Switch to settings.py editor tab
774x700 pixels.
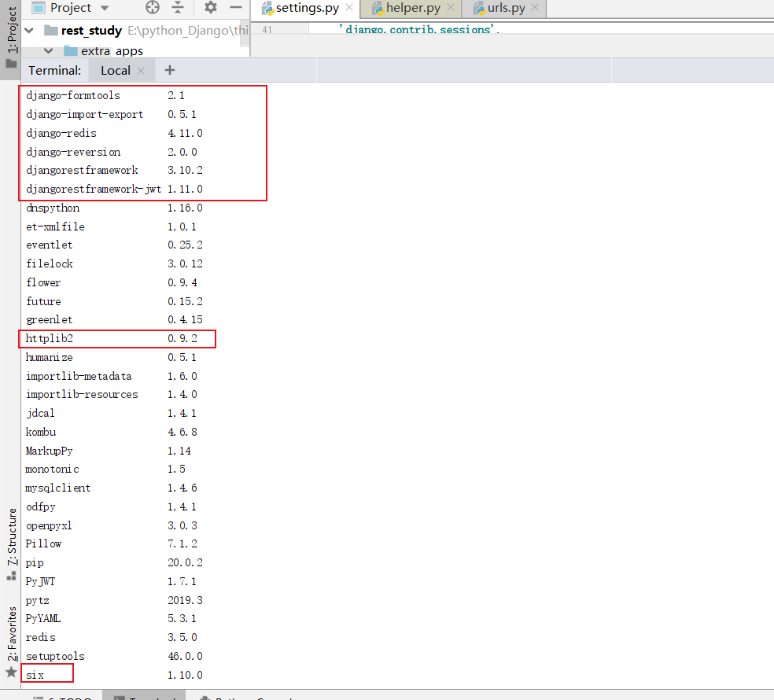[308, 8]
